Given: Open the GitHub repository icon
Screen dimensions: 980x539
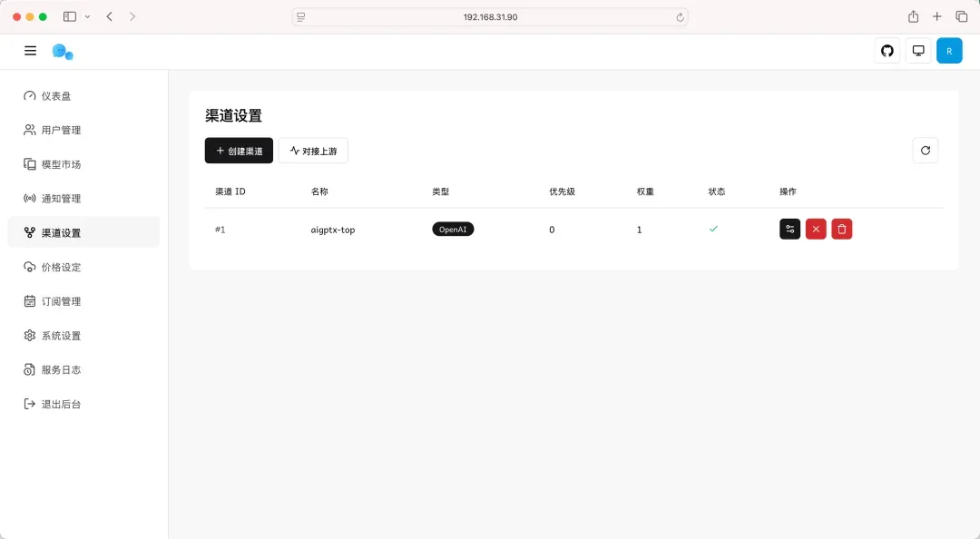Looking at the screenshot, I should point(887,51).
